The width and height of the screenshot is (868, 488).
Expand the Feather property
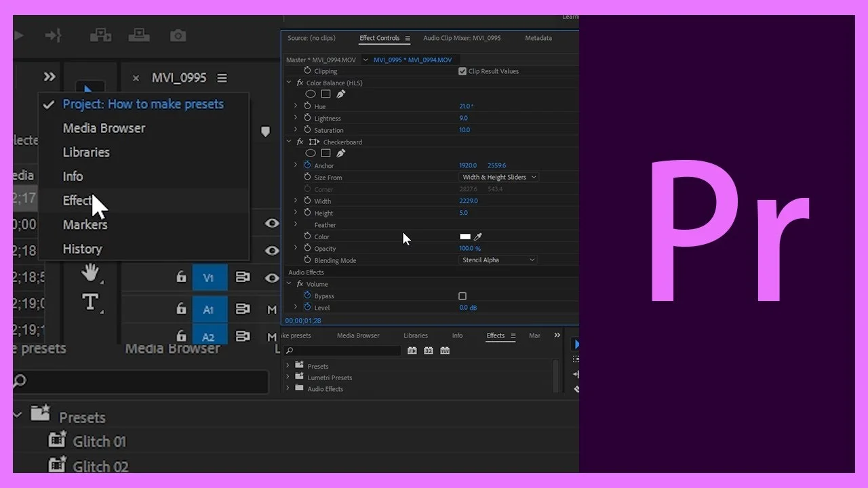[x=296, y=224]
